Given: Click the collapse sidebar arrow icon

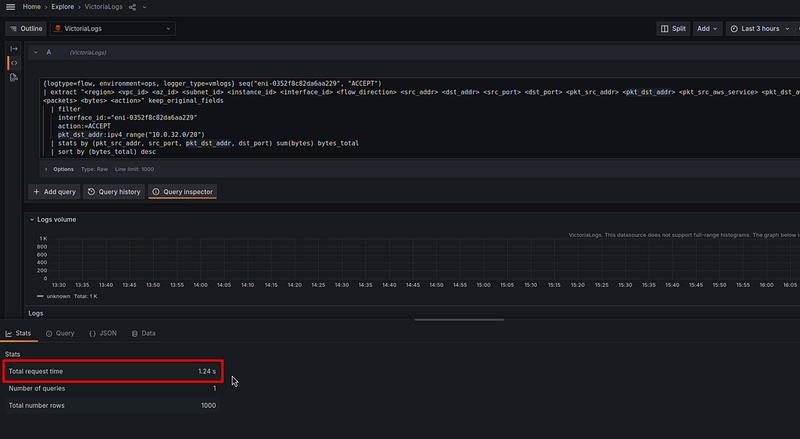Looking at the screenshot, I should 14,48.
